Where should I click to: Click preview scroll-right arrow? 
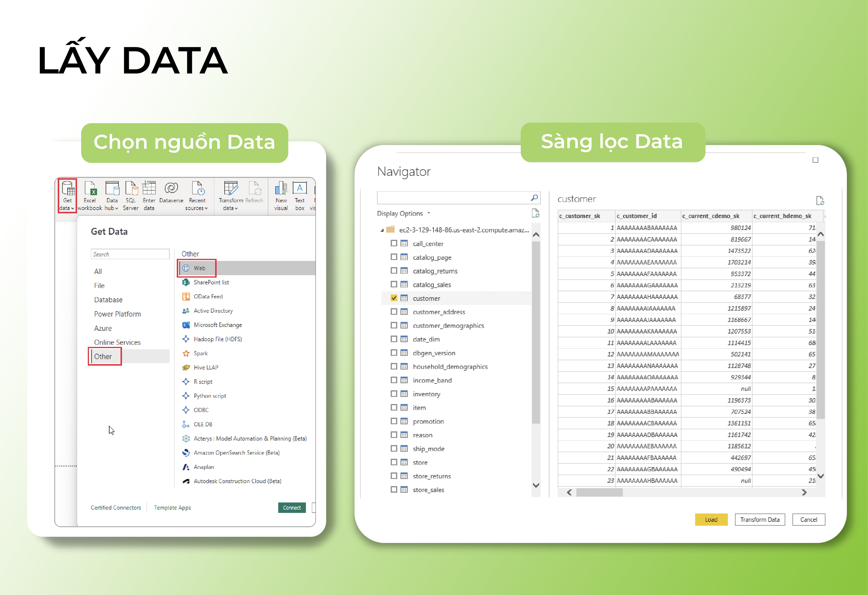coord(804,493)
